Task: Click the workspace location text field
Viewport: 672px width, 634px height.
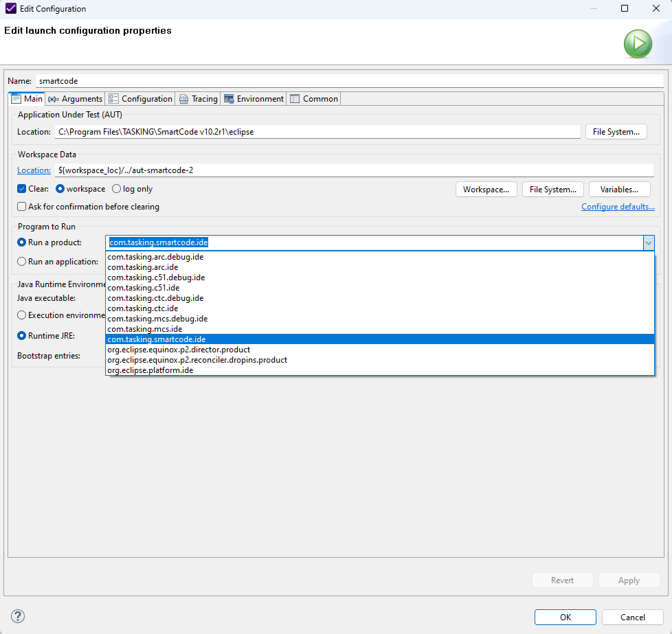Action: 355,170
